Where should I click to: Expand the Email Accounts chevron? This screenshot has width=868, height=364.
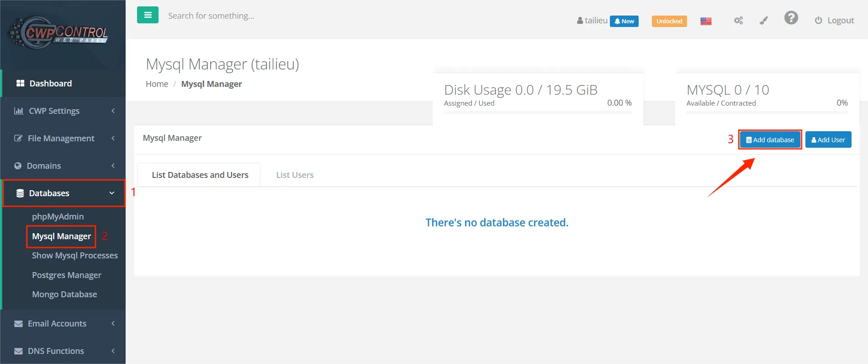point(113,323)
